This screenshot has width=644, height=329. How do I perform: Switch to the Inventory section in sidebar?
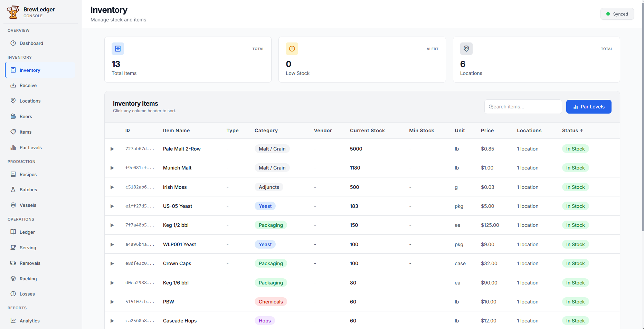30,70
